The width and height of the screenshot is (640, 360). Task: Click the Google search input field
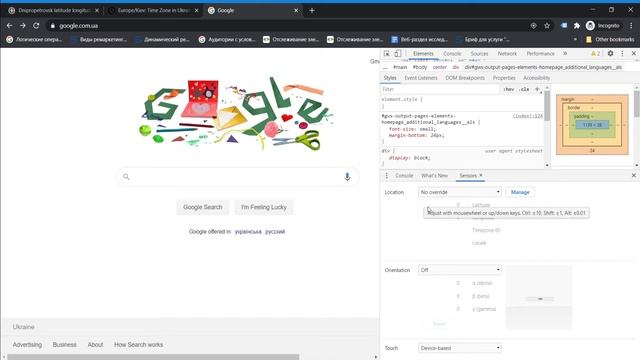tap(237, 177)
